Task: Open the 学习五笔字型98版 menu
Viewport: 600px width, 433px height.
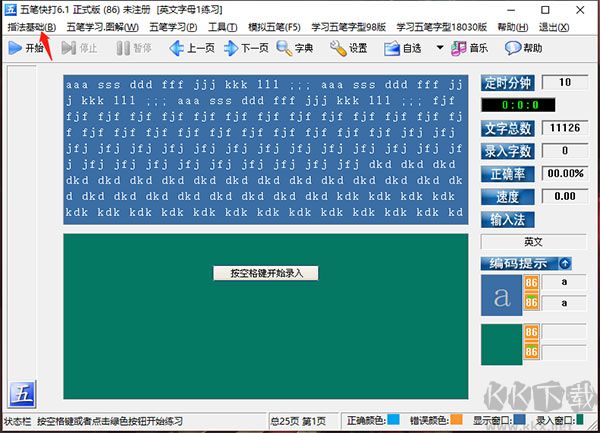Action: tap(349, 27)
